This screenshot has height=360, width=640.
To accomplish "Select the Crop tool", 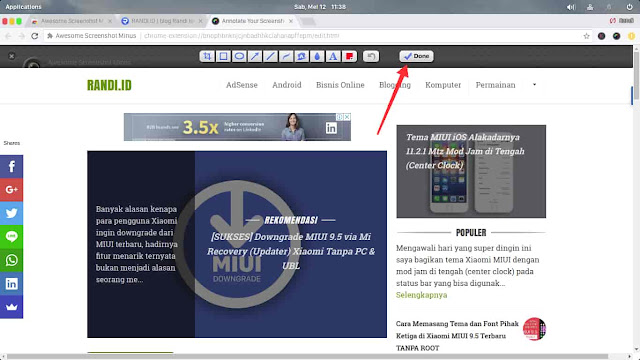I will [x=207, y=56].
